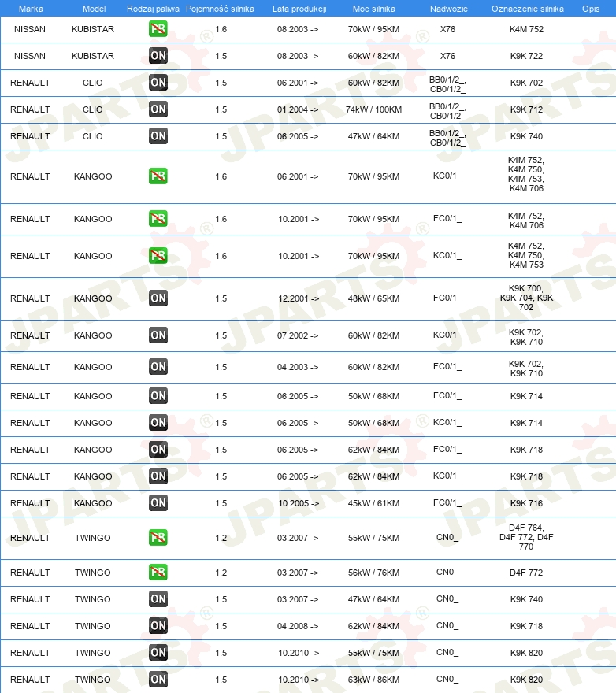This screenshot has height=693, width=616.
Task: Click PB icon in Kangoo 10.2001 KC0/1_ row
Action: coord(158,256)
